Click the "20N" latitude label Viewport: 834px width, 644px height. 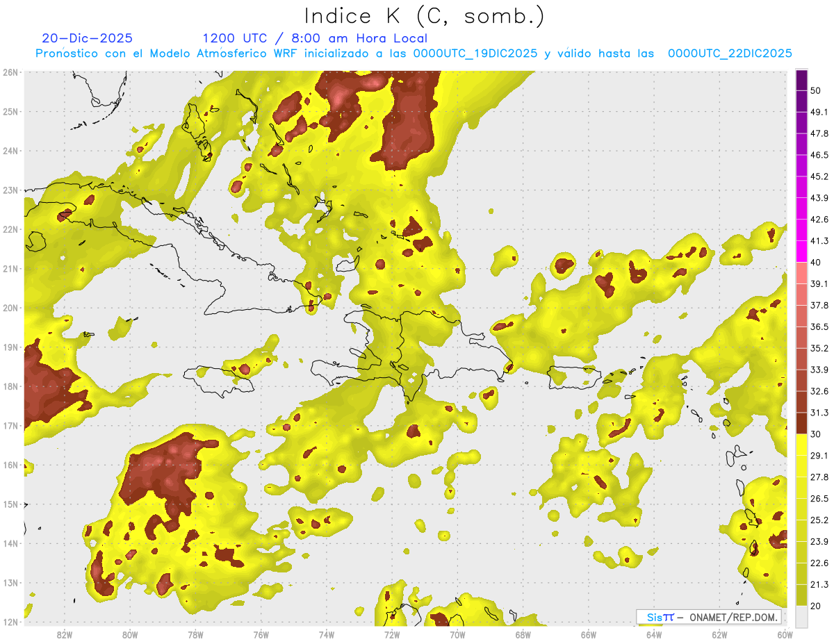tap(10, 308)
